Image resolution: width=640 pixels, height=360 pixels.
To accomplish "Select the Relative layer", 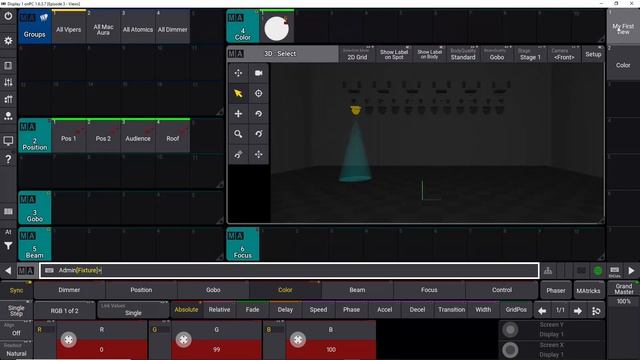I will click(x=219, y=310).
